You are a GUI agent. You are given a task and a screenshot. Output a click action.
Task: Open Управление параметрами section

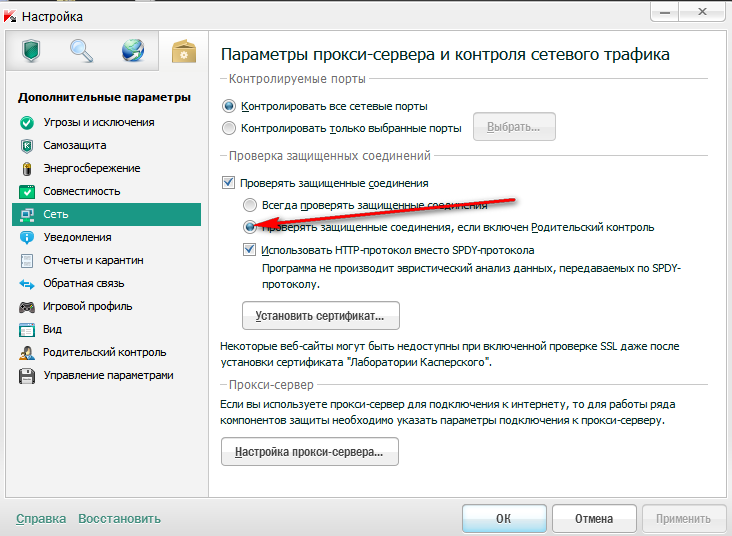[108, 375]
